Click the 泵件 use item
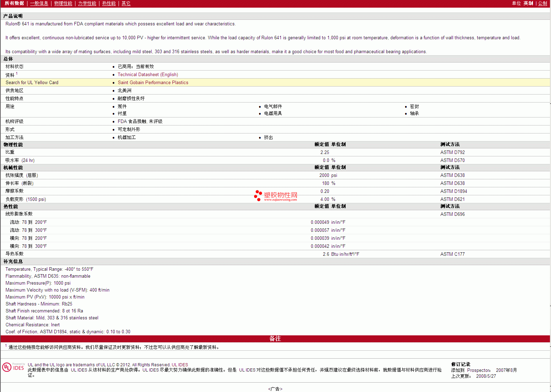This screenshot has height=392, width=551. click(122, 106)
